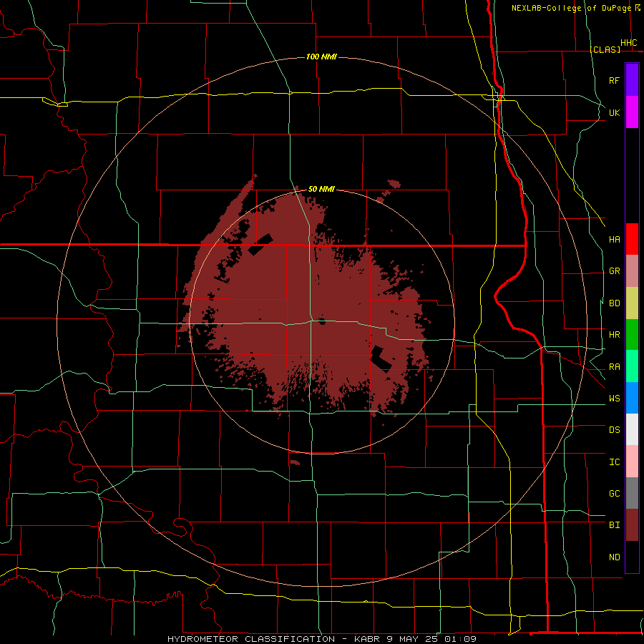Click the '9 MAY 25' date text

pos(411,639)
